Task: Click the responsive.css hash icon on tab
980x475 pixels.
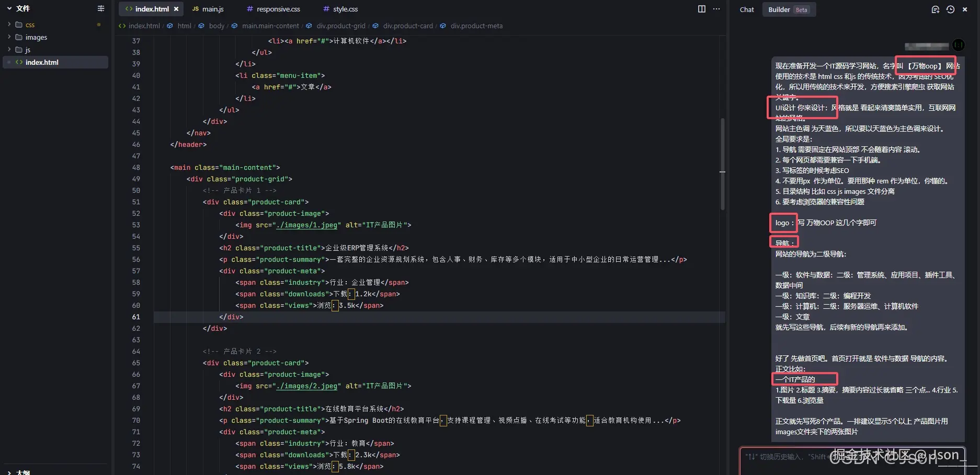Action: click(x=250, y=9)
